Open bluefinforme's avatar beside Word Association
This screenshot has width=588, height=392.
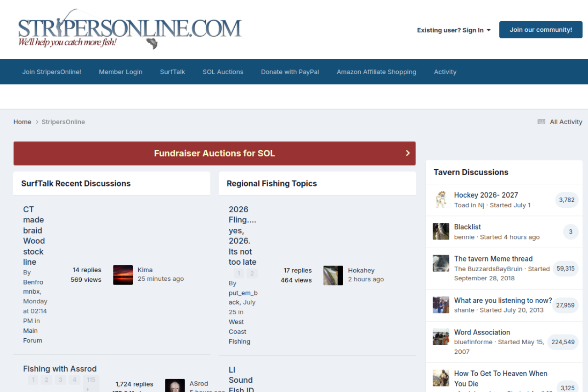click(441, 337)
